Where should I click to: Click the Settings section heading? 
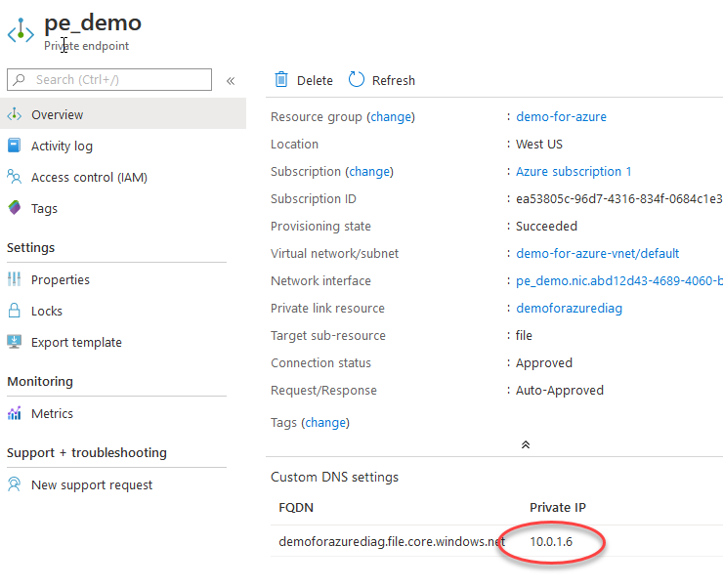coord(31,248)
